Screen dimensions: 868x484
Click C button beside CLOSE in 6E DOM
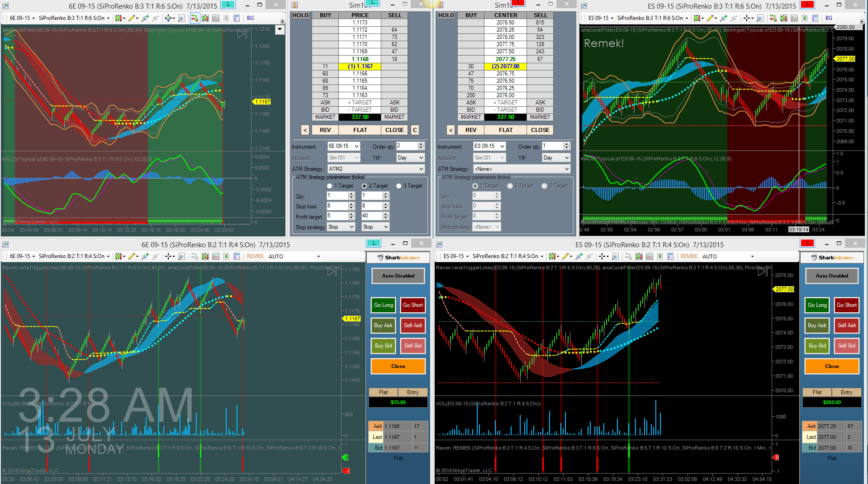coord(415,130)
